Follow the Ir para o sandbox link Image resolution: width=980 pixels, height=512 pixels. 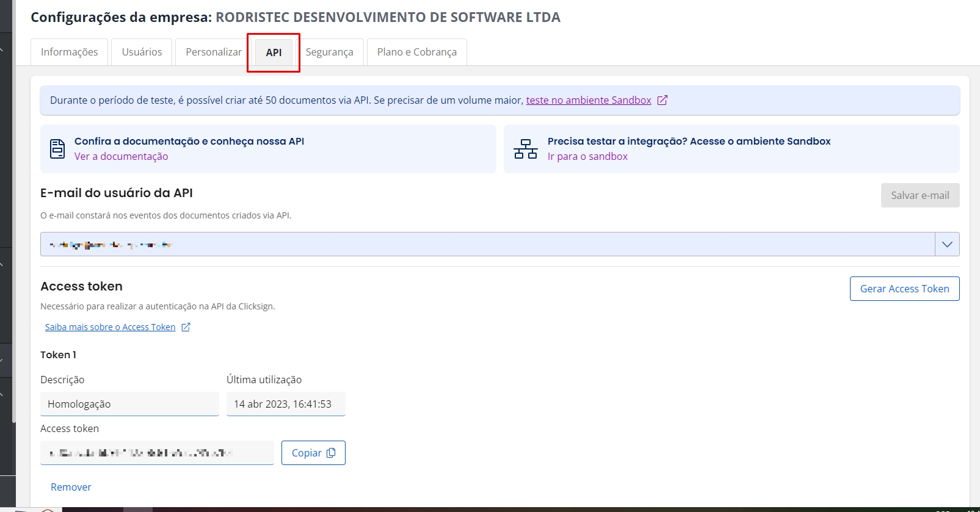587,156
